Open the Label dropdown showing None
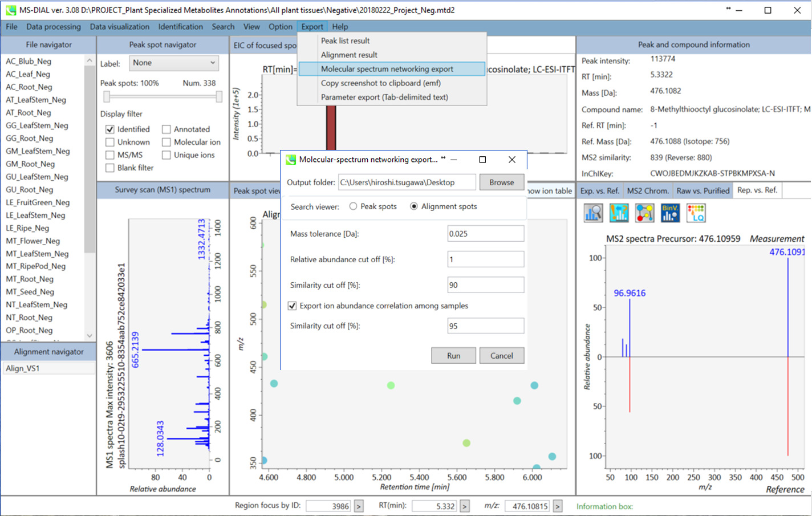Viewport: 812px width, 516px height. coord(174,63)
